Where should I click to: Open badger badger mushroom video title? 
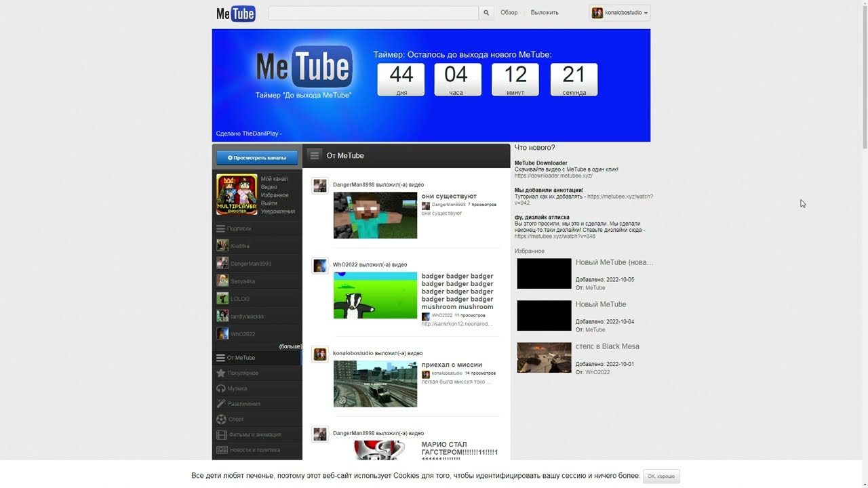click(458, 291)
